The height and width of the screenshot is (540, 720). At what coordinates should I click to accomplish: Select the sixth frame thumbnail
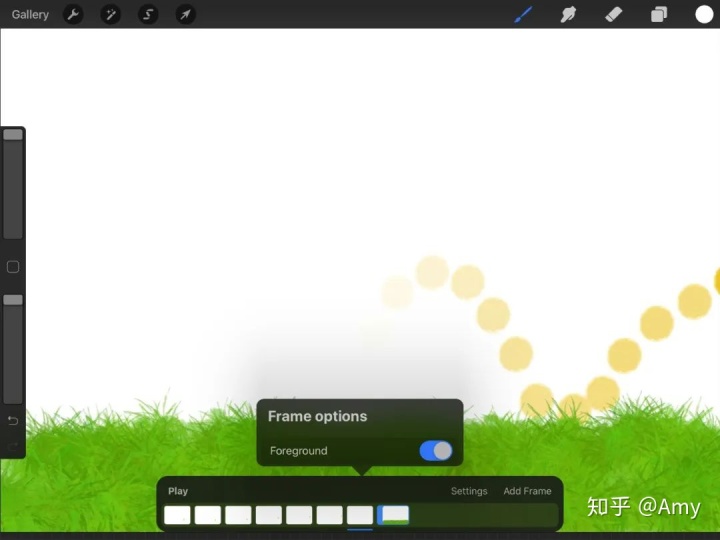[x=329, y=515]
